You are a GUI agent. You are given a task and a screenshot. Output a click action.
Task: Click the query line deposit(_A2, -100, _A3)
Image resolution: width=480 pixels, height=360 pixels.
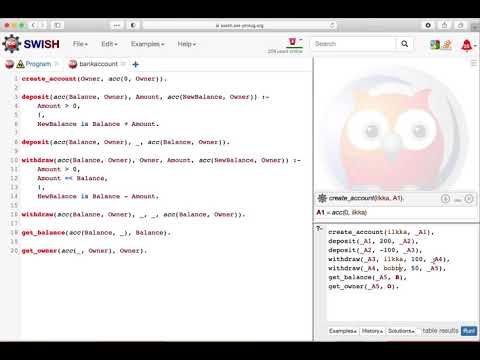(x=375, y=250)
